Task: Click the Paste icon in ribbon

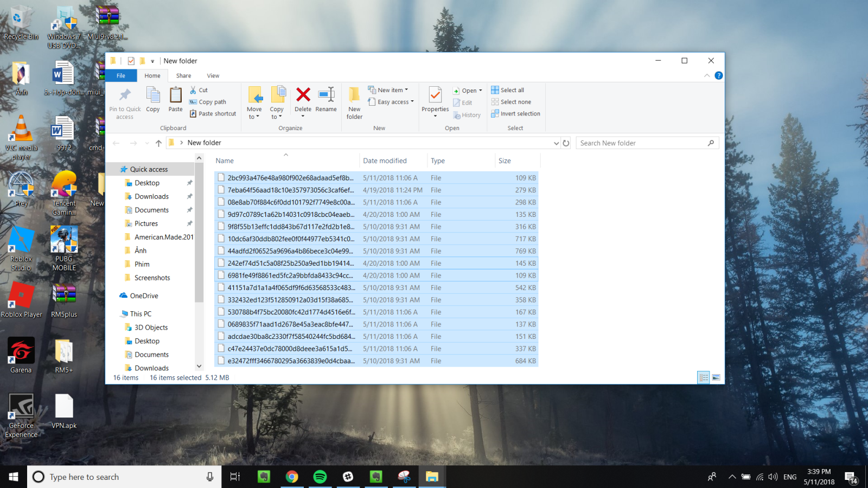Action: [175, 95]
